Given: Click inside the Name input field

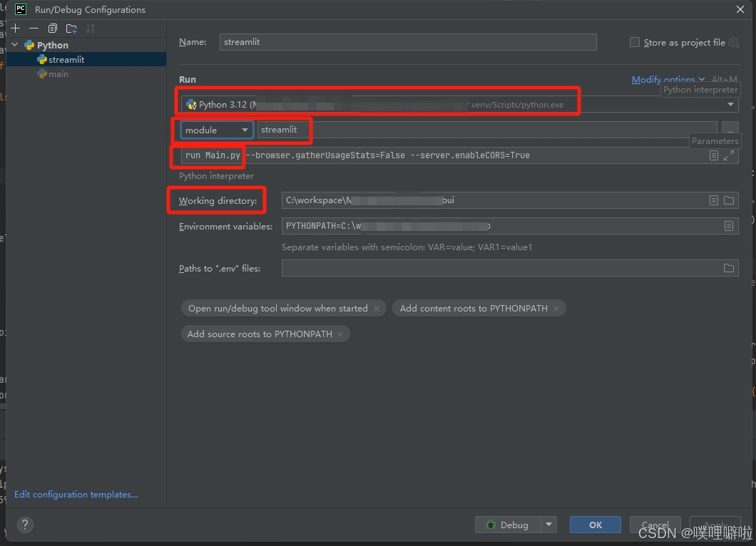Looking at the screenshot, I should [x=407, y=42].
